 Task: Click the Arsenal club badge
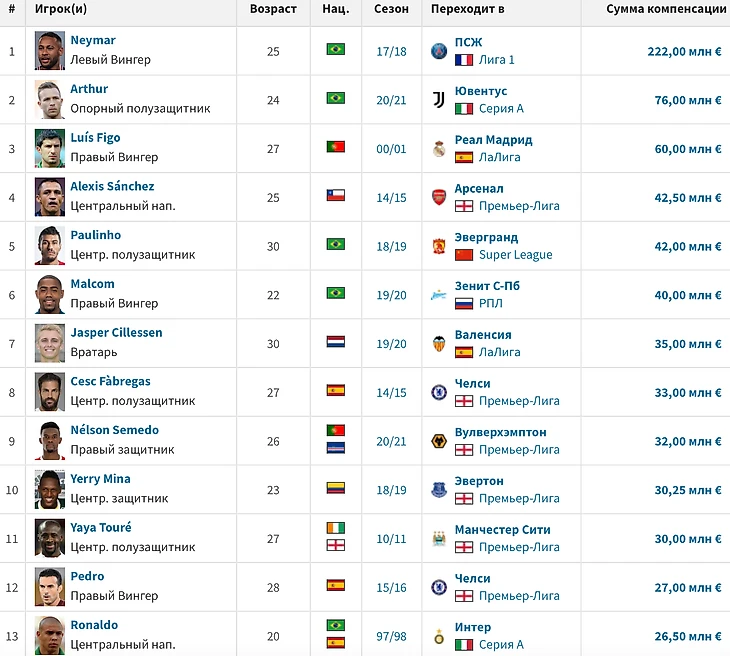point(439,197)
